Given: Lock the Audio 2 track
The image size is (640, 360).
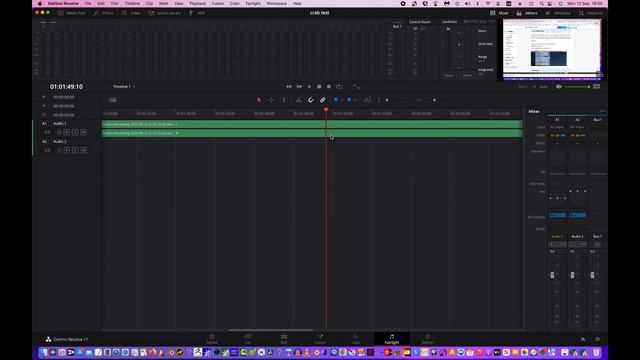Looking at the screenshot, I should (x=59, y=150).
